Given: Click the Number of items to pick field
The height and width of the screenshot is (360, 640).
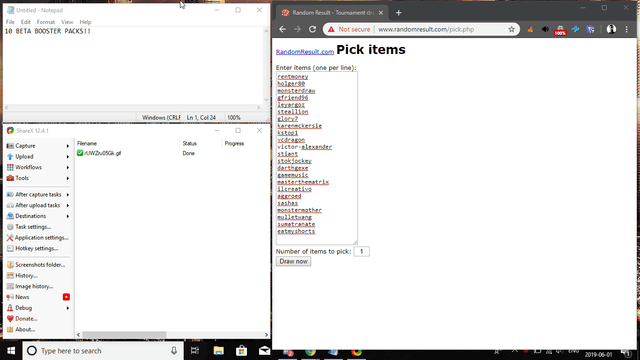Looking at the screenshot, I should pyautogui.click(x=362, y=251).
